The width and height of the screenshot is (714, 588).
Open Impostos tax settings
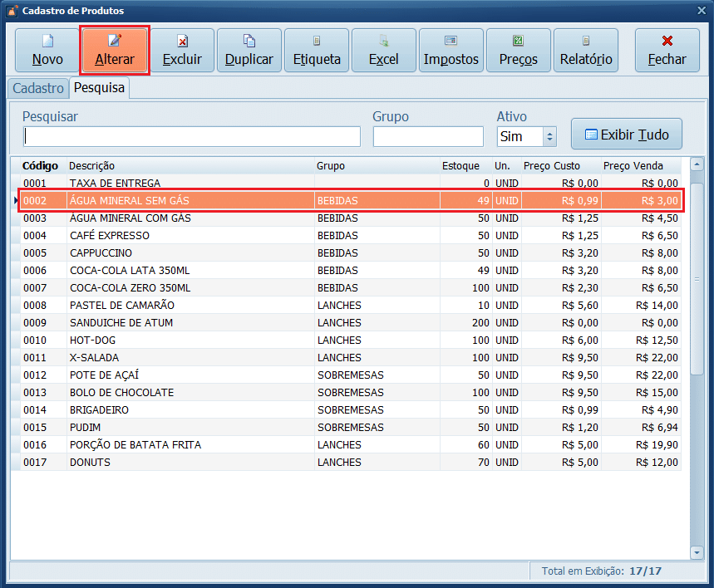[451, 51]
